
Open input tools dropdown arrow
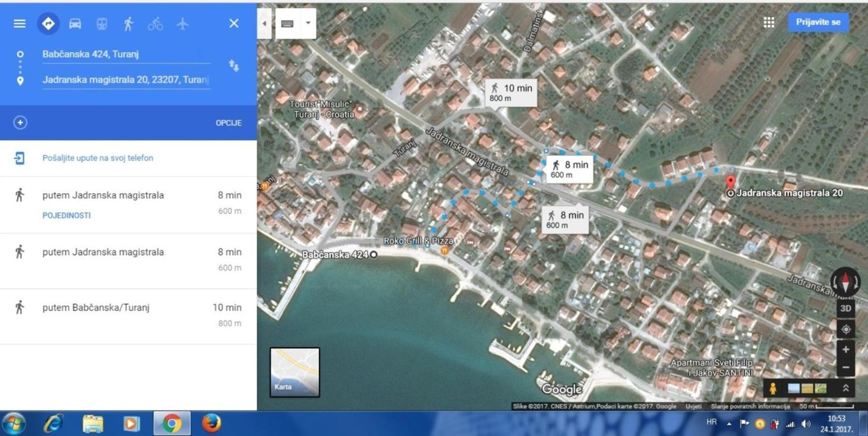pyautogui.click(x=308, y=23)
